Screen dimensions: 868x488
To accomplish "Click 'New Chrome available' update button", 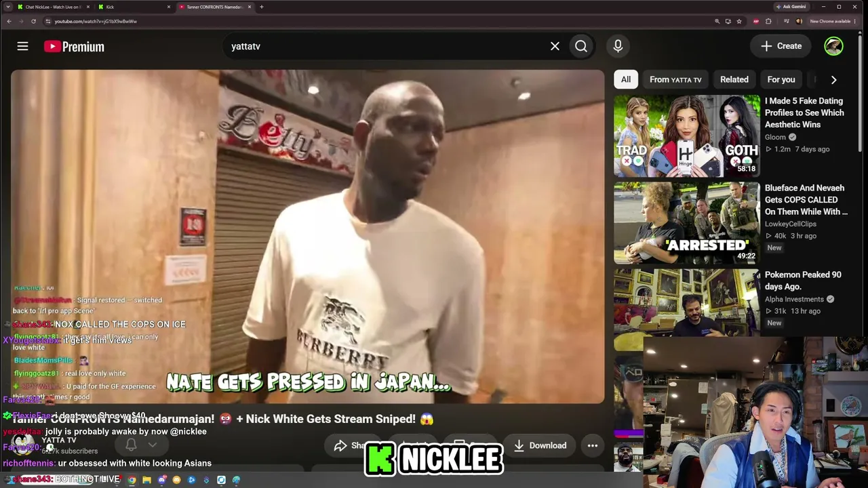I will 833,21.
